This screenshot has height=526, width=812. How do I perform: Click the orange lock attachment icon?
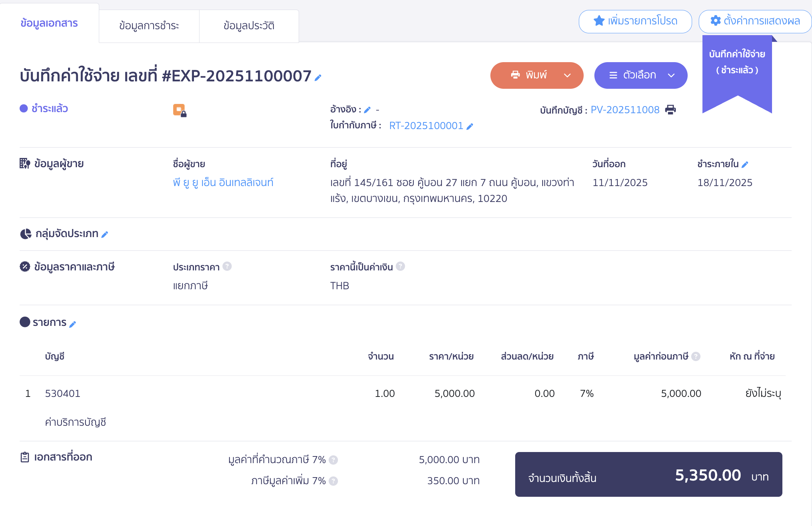pos(180,109)
